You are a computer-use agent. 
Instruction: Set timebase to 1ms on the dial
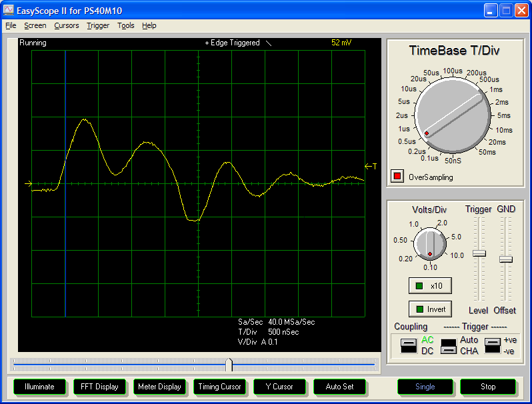click(x=496, y=89)
